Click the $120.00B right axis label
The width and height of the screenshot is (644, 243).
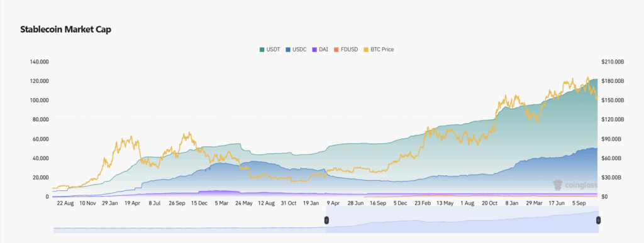pos(613,120)
